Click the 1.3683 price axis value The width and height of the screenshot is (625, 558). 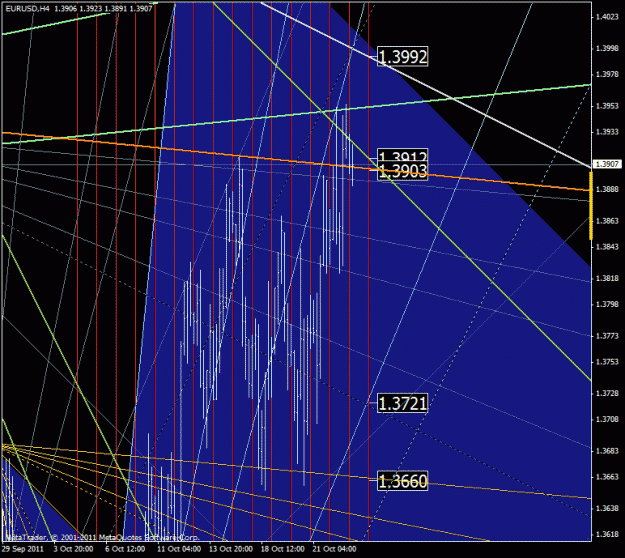(x=607, y=451)
